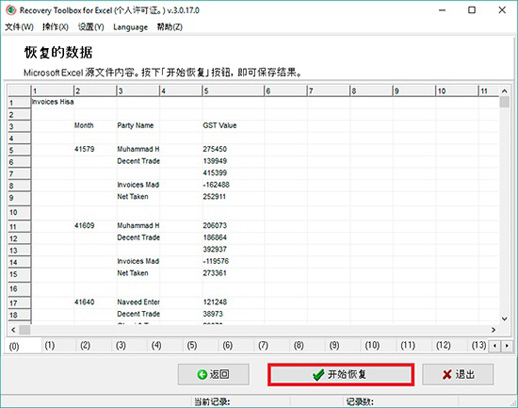The height and width of the screenshot is (408, 518).
Task: Click the horizontal scroll right arrow
Action: (x=493, y=330)
